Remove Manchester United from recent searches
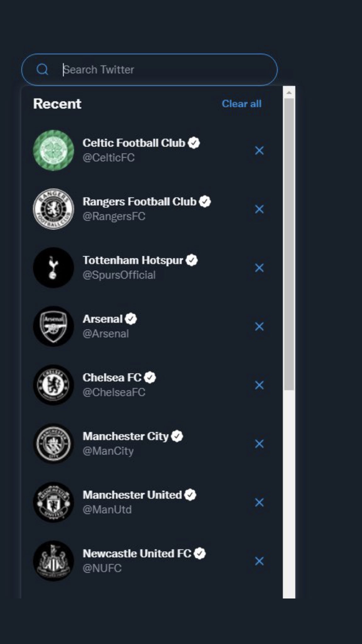The width and height of the screenshot is (362, 644). point(259,502)
